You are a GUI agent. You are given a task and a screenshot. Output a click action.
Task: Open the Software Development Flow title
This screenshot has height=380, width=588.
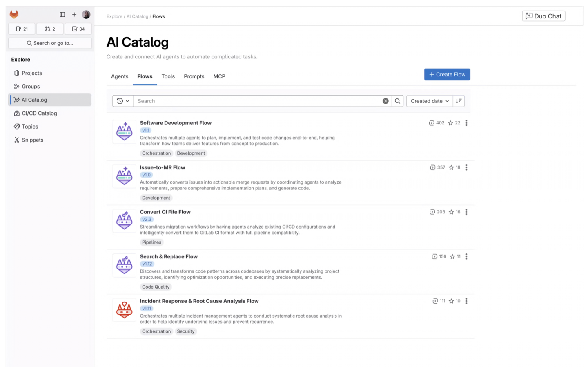click(176, 123)
